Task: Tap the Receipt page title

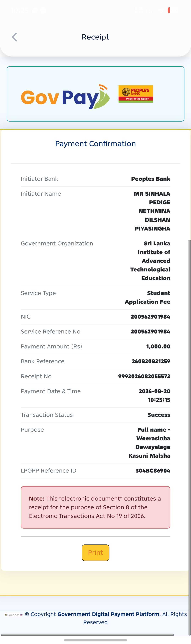Action: click(95, 37)
